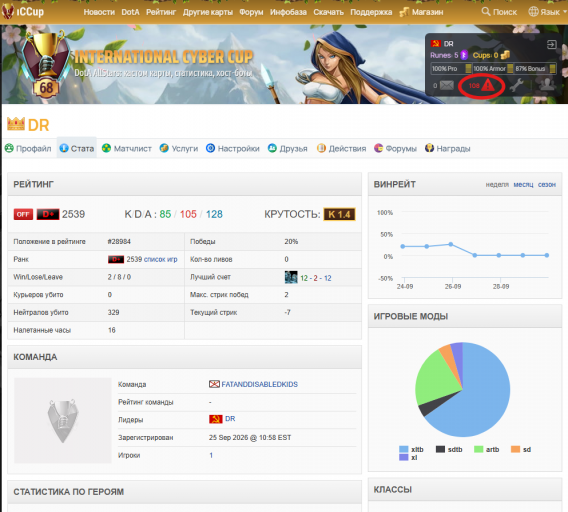Image resolution: width=568 pixels, height=512 pixels.
Task: Click the sd legend color swatch
Action: [515, 449]
